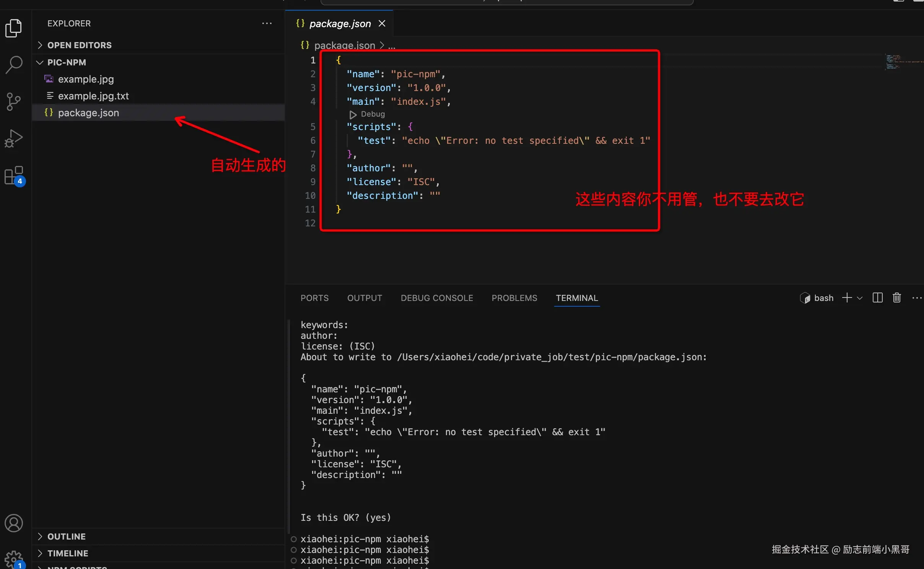Switch to the PROBLEMS tab
This screenshot has height=569, width=924.
point(514,298)
